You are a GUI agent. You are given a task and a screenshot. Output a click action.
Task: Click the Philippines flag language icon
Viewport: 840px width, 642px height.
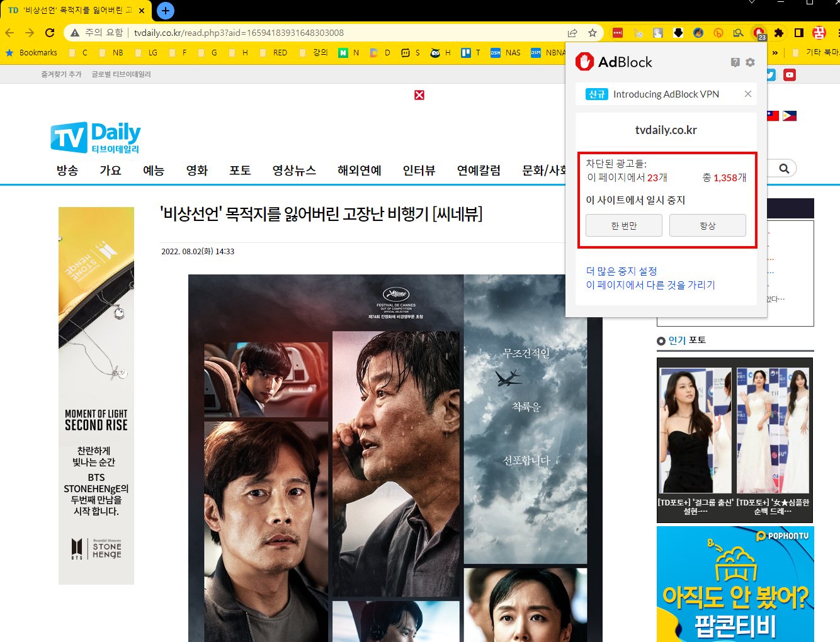tap(790, 116)
